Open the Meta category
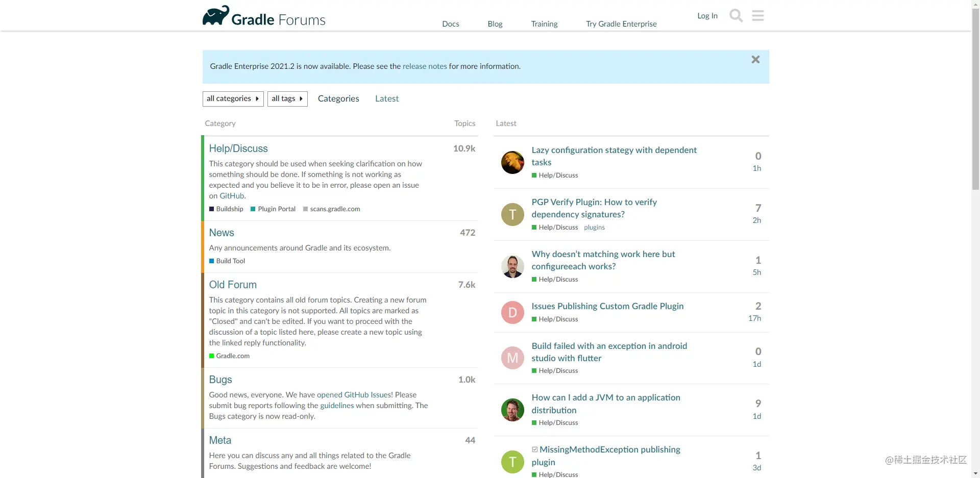This screenshot has width=980, height=478. click(x=220, y=440)
